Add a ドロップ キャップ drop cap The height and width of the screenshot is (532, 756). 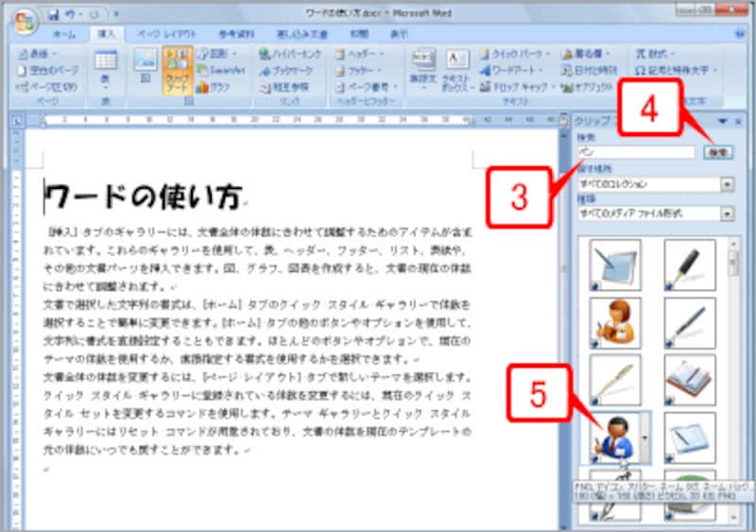(x=518, y=87)
